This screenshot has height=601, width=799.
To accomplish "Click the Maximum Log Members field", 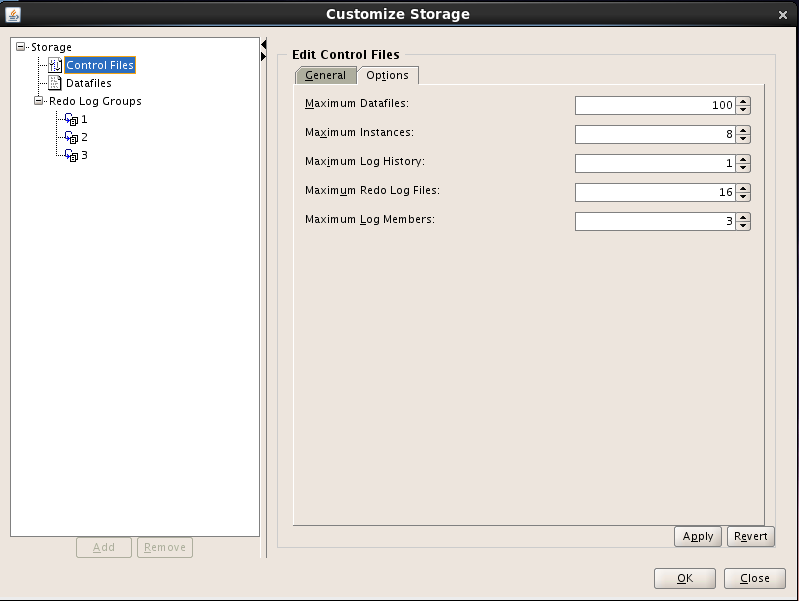I will coord(655,222).
